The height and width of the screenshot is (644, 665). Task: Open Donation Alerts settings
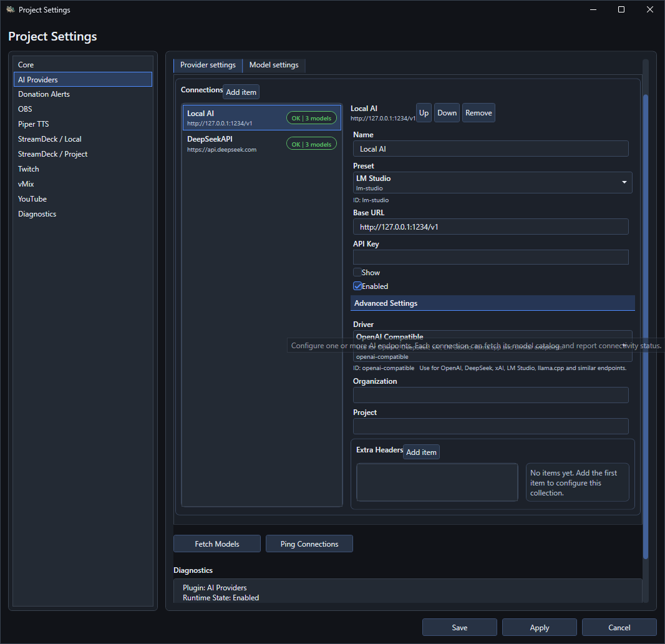[83, 94]
